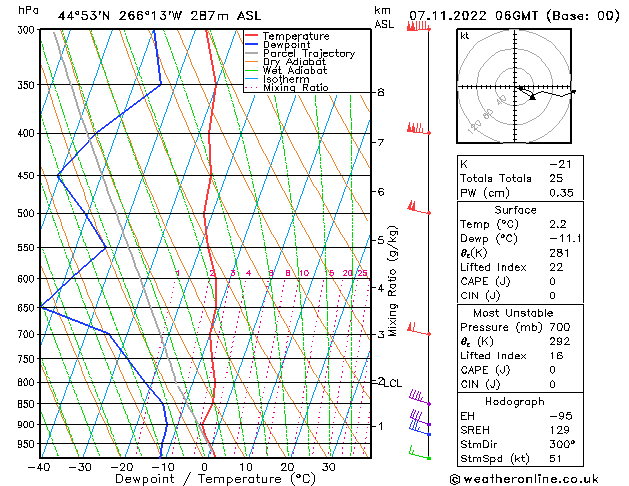Click the hodograph kt unit label

pos(465,36)
